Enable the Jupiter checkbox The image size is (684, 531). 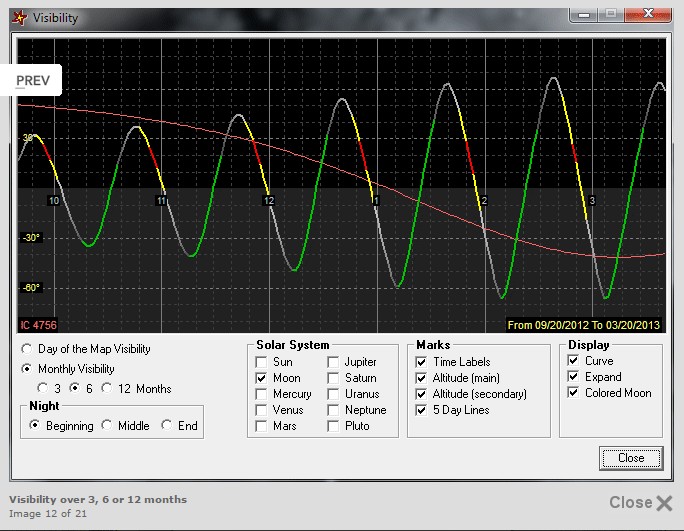click(333, 362)
